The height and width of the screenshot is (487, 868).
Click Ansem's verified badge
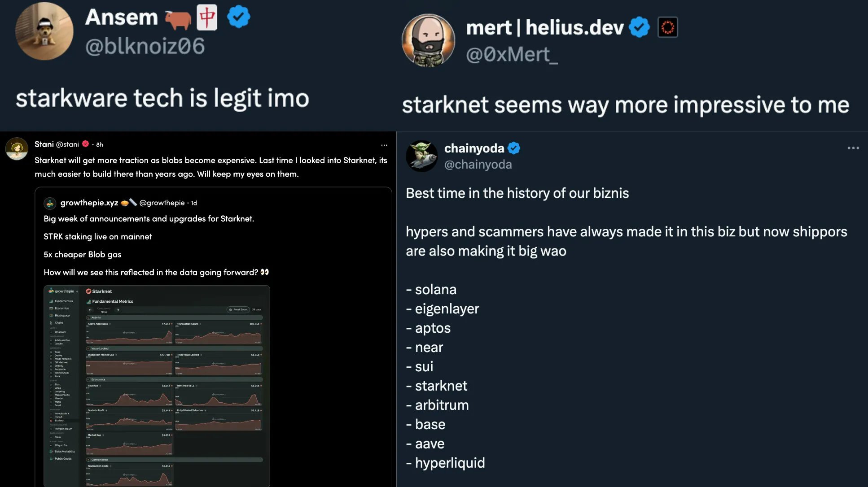(x=238, y=17)
